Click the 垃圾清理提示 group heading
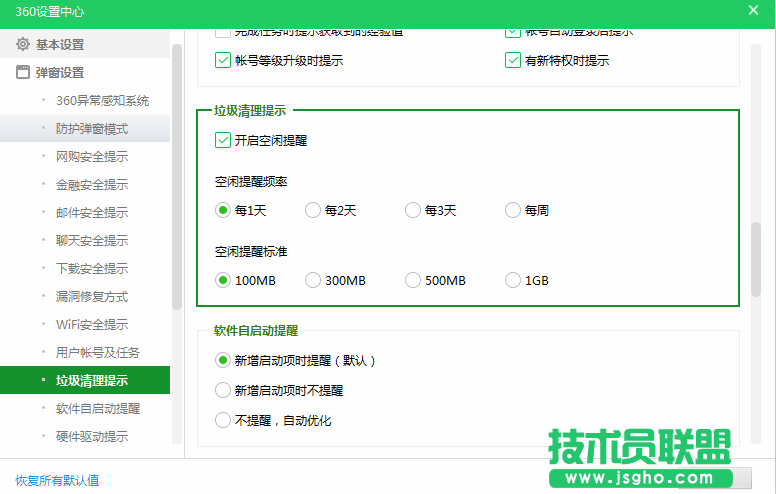Viewport: 776px width, 494px height. coord(250,111)
